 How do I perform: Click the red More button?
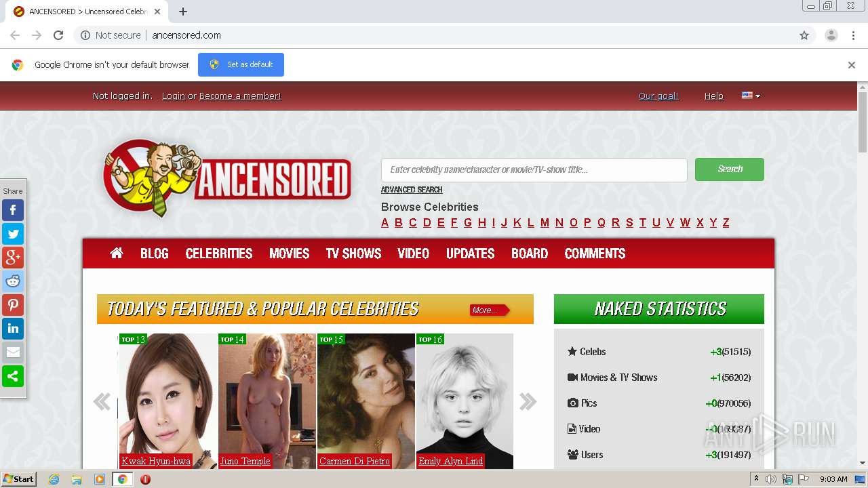pyautogui.click(x=489, y=310)
